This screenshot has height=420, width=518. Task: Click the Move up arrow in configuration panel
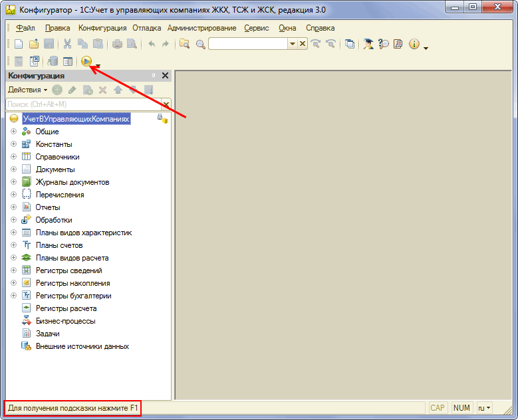tap(118, 90)
